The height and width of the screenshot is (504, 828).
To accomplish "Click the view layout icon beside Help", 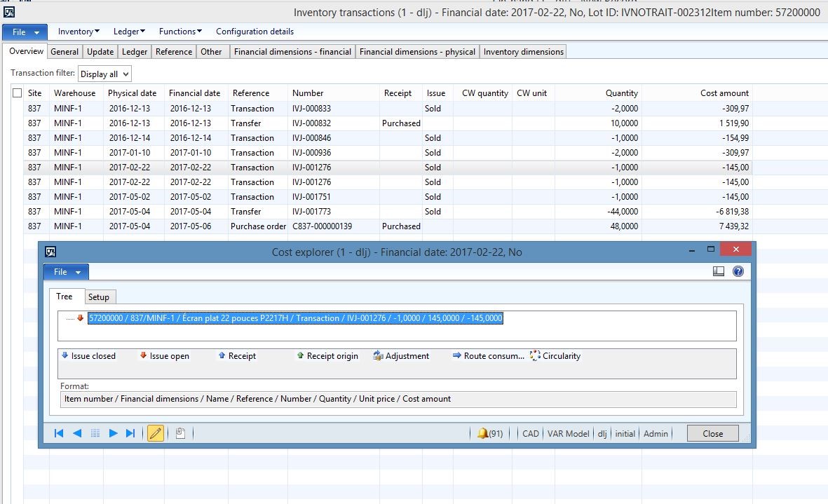I will pyautogui.click(x=718, y=272).
